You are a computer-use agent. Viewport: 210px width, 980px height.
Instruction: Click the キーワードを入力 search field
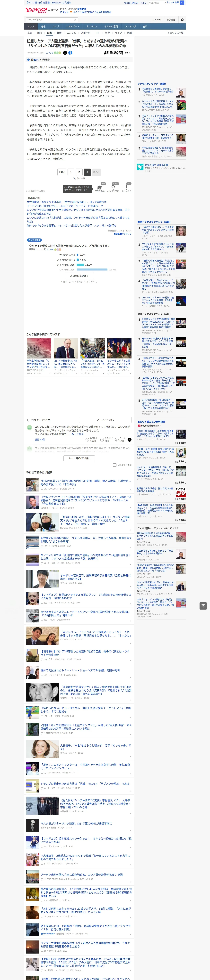(49, 20)
